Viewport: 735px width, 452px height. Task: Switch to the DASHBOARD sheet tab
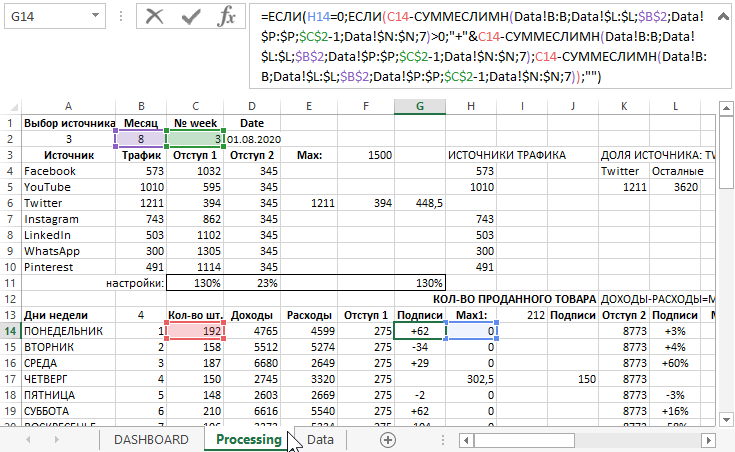(x=150, y=439)
